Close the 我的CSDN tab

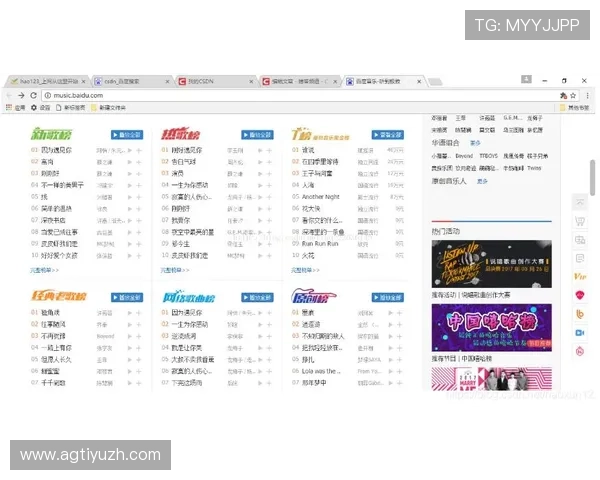(251, 82)
